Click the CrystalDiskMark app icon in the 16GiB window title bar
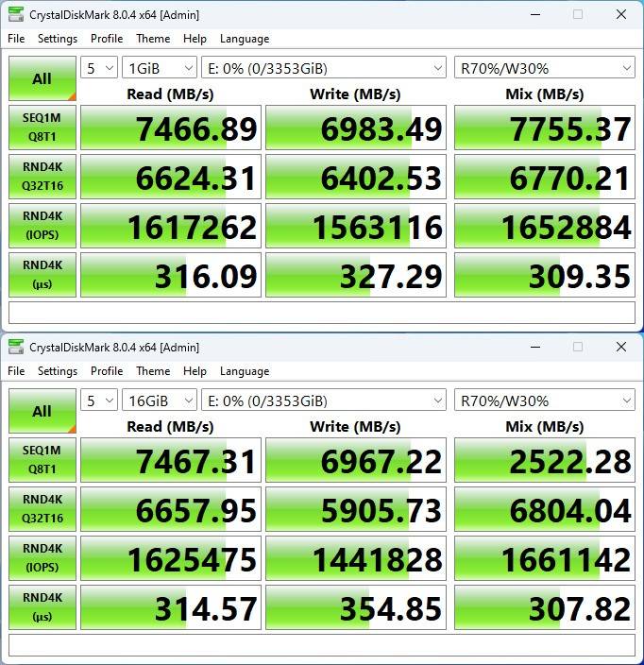 16,347
